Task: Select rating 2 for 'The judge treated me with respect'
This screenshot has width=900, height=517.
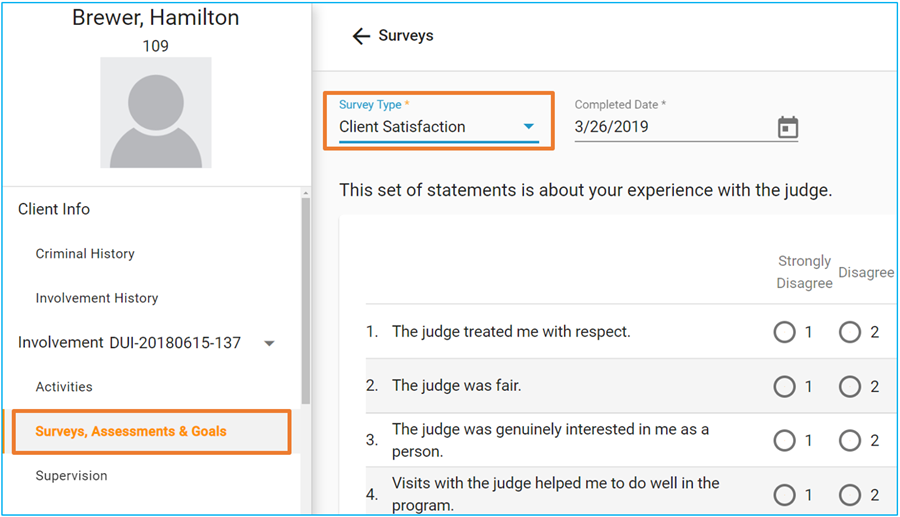Action: tap(850, 332)
